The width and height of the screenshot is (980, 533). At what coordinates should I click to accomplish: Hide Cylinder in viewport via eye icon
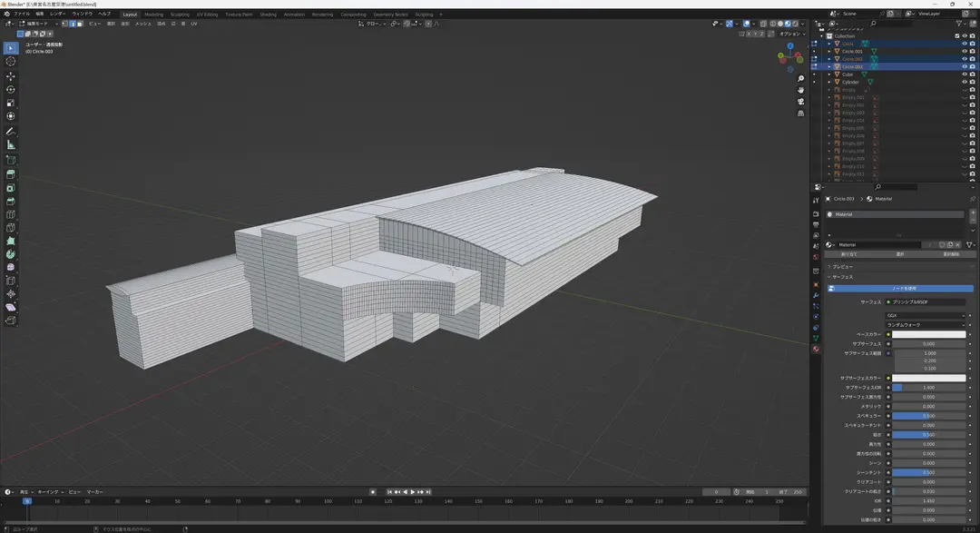pos(964,82)
